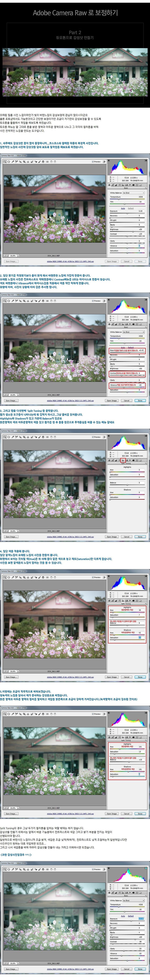This screenshot has height=980, width=150.
Task: Click Open Image button in step 2 window
Action: pyautogui.click(x=111, y=400)
